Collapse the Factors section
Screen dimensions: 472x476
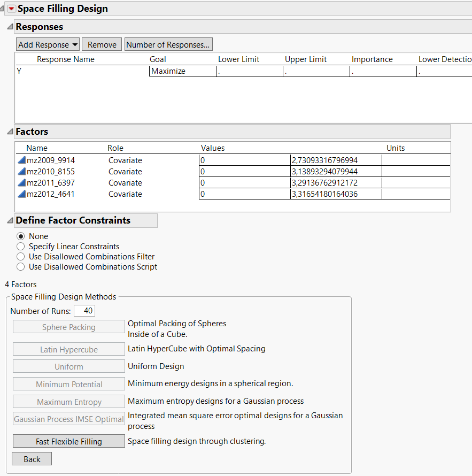[9, 131]
